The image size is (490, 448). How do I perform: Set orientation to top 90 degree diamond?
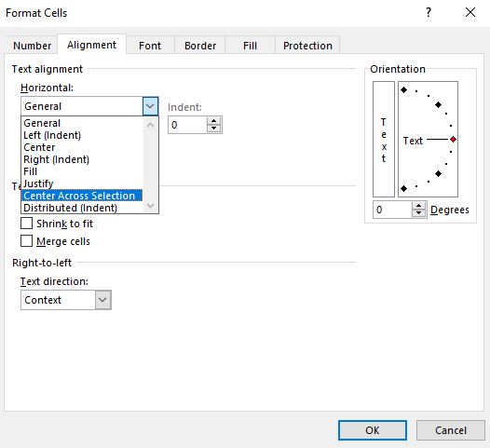tap(403, 90)
